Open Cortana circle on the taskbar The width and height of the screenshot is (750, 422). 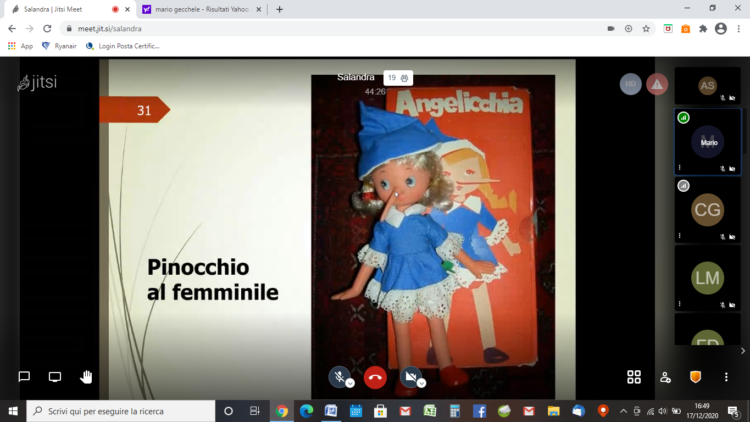pyautogui.click(x=228, y=411)
